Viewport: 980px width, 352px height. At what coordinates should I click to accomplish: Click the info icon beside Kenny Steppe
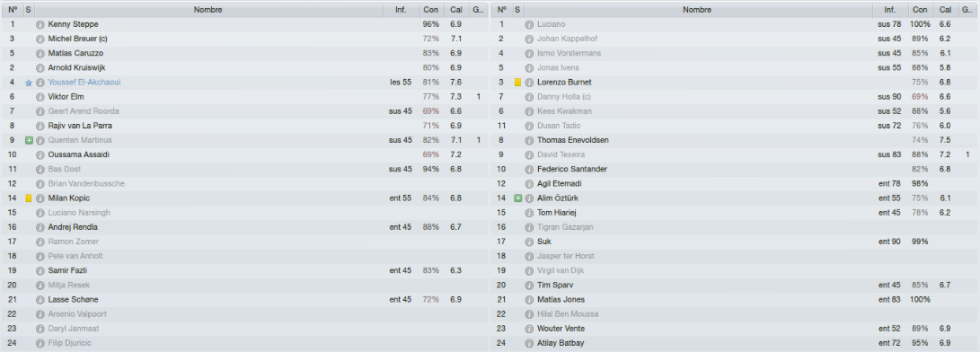point(40,24)
